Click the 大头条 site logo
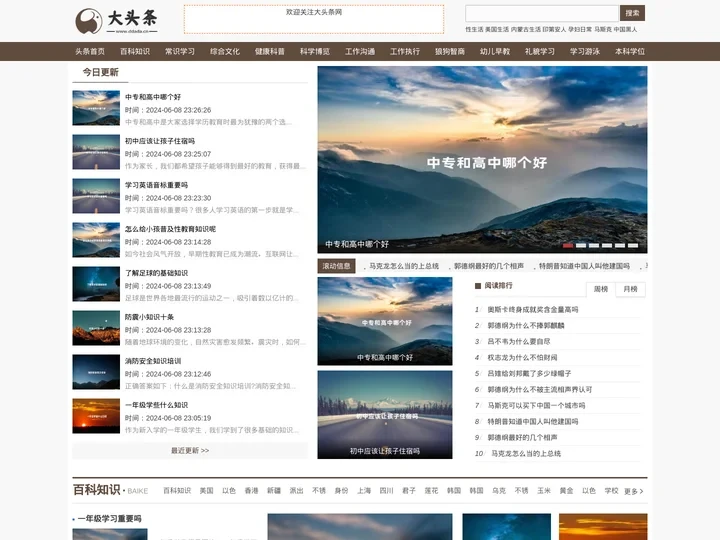 [x=117, y=21]
